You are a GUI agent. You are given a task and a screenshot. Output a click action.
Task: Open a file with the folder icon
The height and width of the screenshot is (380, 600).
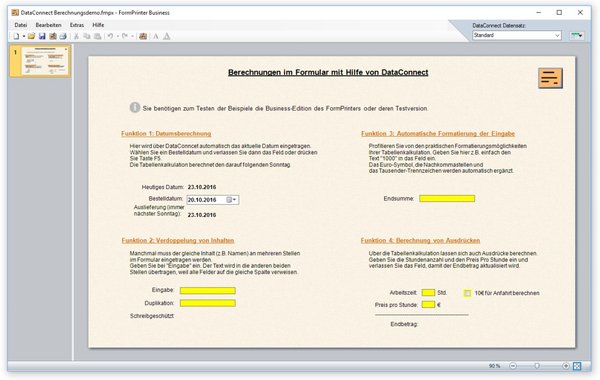[31, 36]
